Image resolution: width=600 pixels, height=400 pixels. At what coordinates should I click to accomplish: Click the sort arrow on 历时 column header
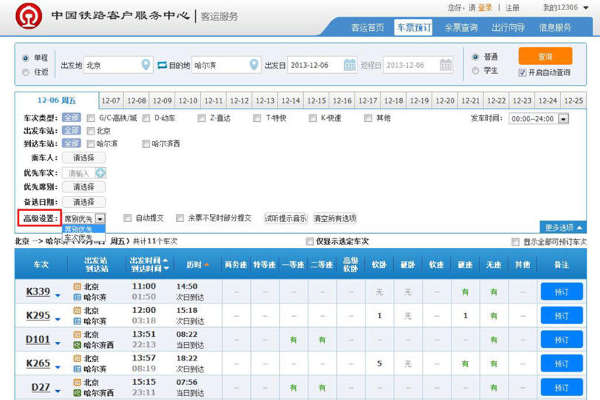[207, 264]
